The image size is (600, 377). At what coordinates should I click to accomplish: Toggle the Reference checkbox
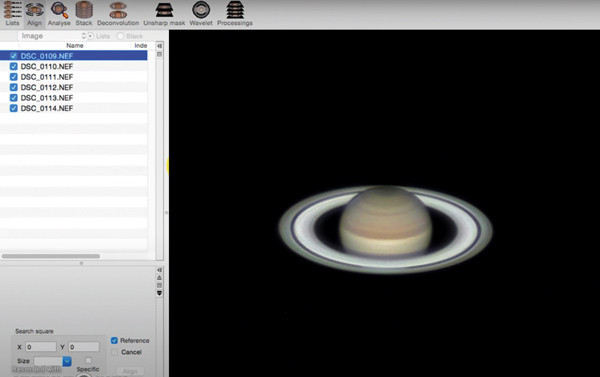click(x=114, y=340)
